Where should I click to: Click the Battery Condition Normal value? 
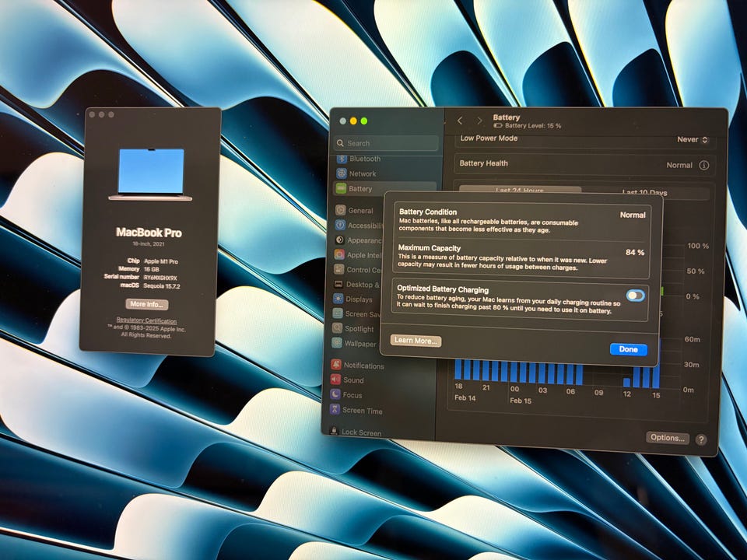coord(633,215)
